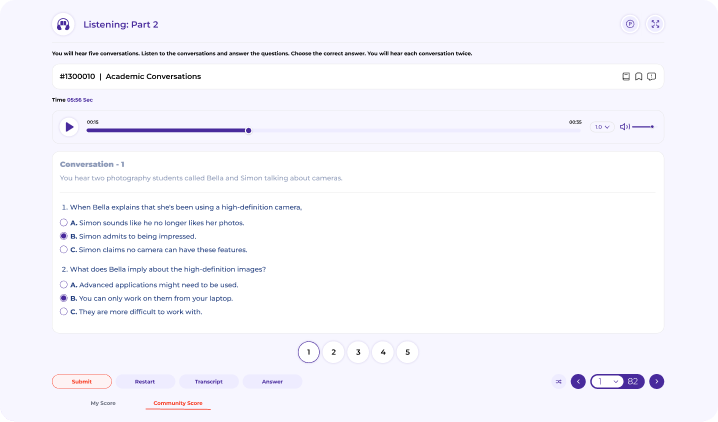
Task: Open the playback speed 1.0 dropdown
Action: (x=602, y=127)
